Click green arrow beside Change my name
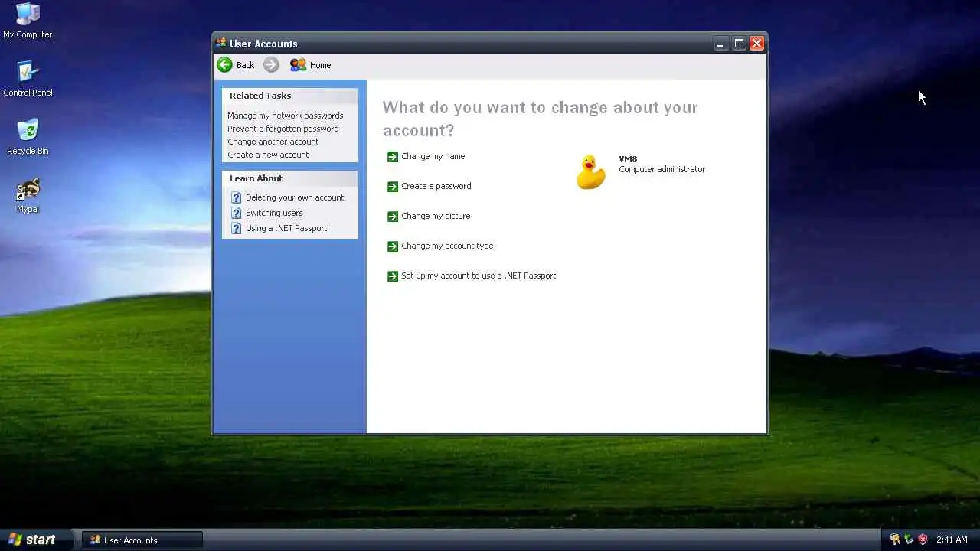 pos(393,156)
